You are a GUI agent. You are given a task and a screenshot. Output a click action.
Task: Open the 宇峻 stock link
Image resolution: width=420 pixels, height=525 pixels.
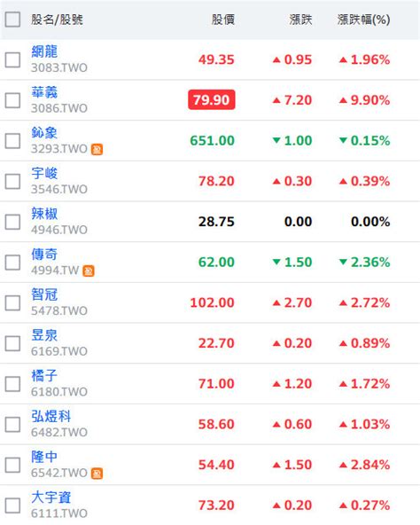(x=44, y=174)
